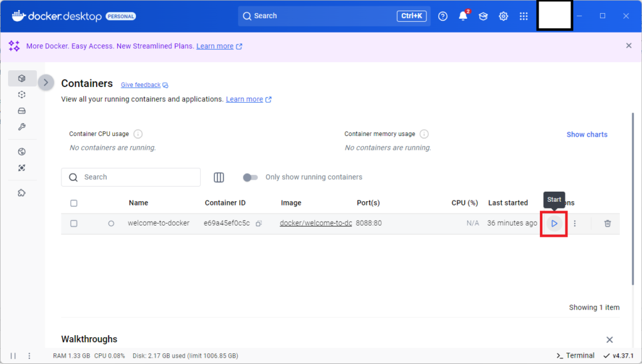The width and height of the screenshot is (642, 364).
Task: Open Docker Scout icon in sidebar
Action: [22, 168]
